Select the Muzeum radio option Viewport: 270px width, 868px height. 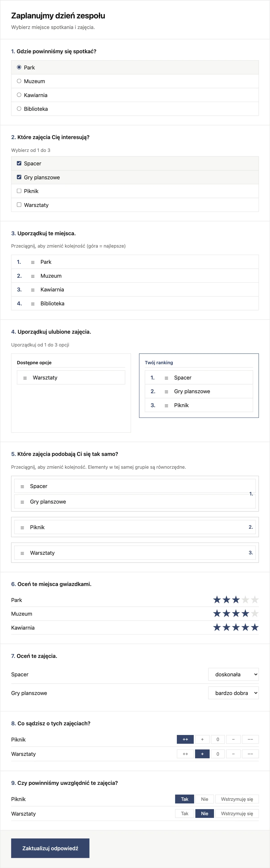[19, 81]
